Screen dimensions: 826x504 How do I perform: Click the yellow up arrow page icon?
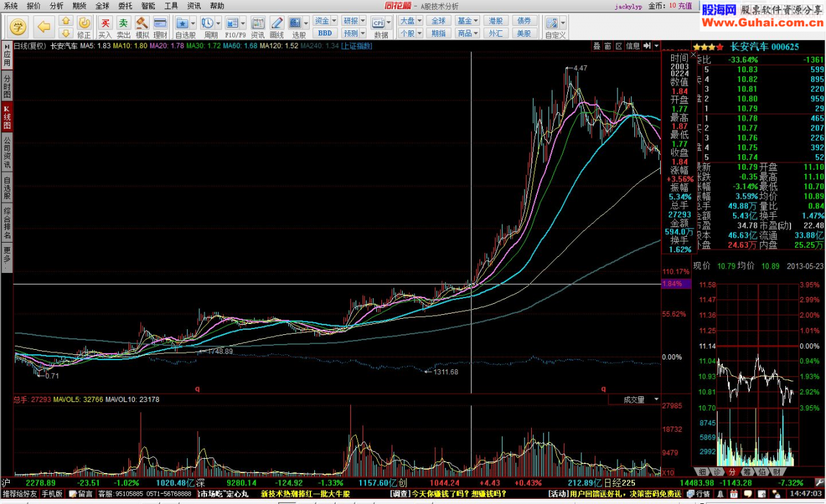[65, 21]
